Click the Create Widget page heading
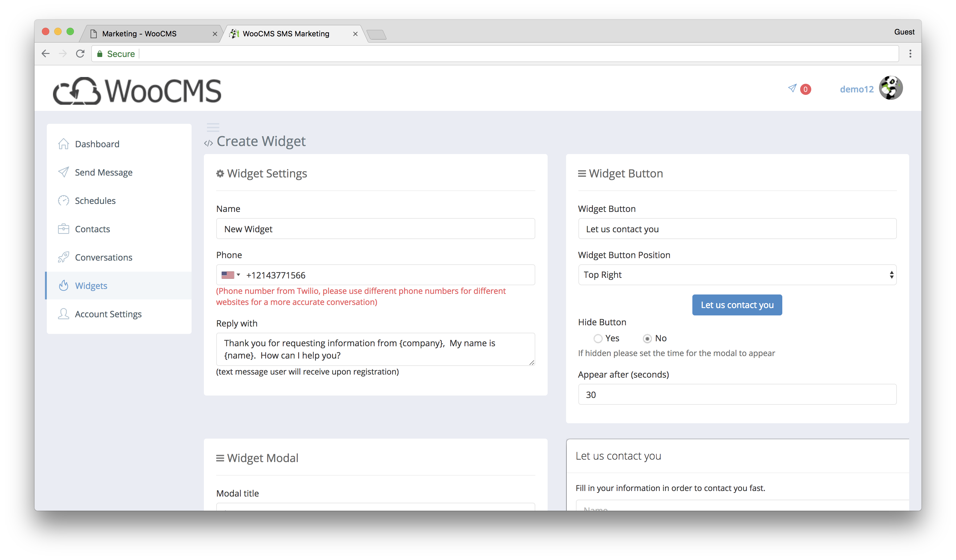 point(261,141)
